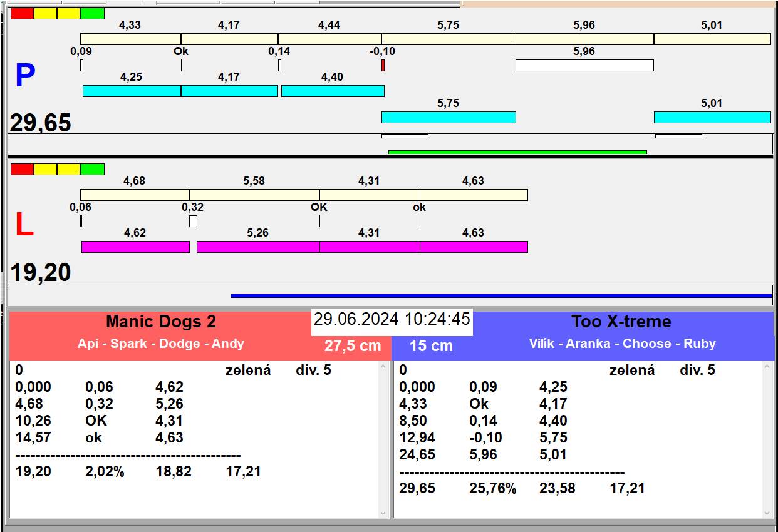
Task: Click the 18,82 value in Manic Dogs list
Action: click(174, 471)
